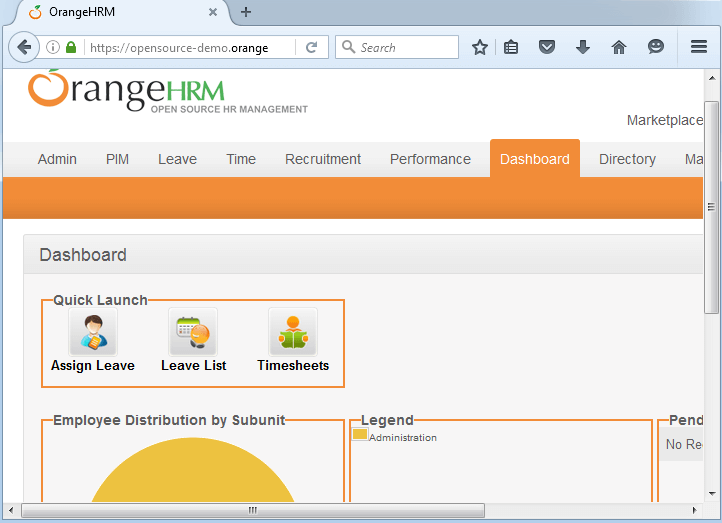Save page to Pocket icon
This screenshot has width=722, height=523.
tap(547, 47)
